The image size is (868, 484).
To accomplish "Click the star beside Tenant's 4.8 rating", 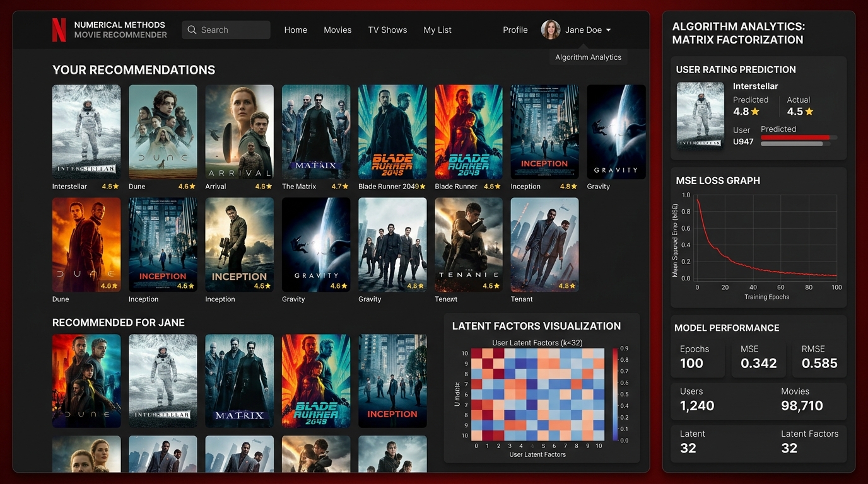I will point(572,286).
